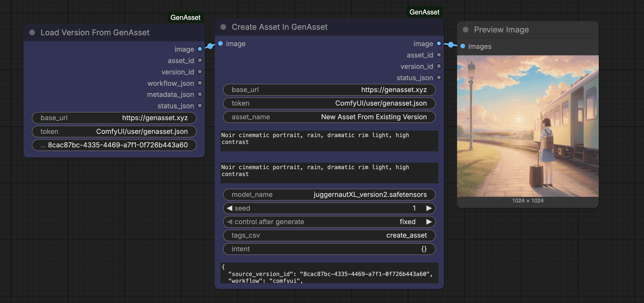Collapse the Preview Image node via its dot

pyautogui.click(x=465, y=30)
